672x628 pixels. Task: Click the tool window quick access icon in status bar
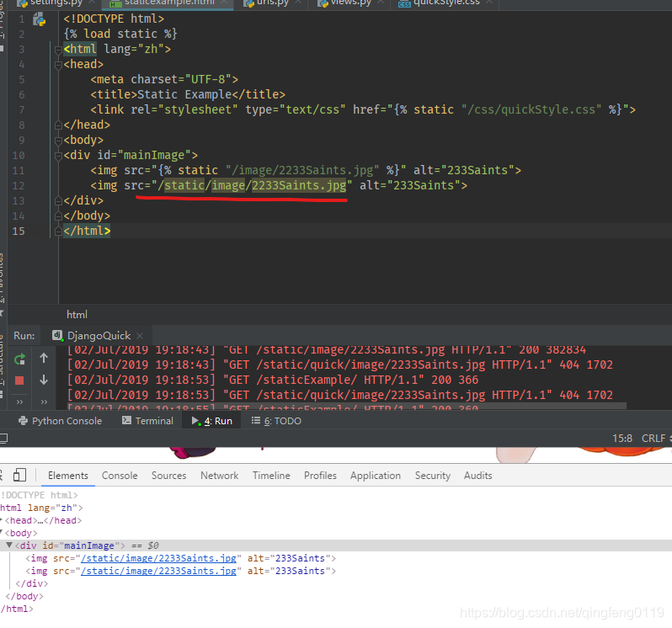[3, 439]
